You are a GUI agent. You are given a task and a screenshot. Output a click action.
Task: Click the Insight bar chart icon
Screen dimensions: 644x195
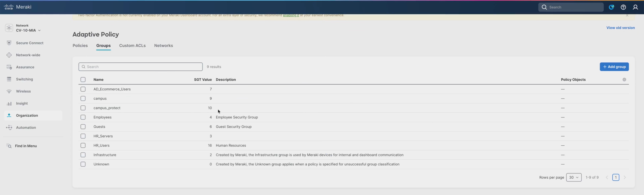pyautogui.click(x=9, y=103)
